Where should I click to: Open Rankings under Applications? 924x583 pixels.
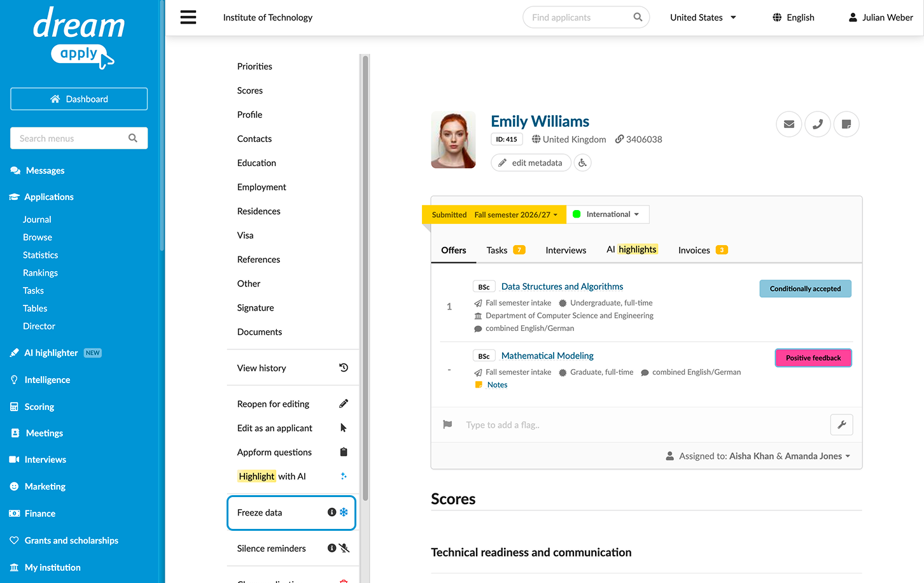click(40, 272)
